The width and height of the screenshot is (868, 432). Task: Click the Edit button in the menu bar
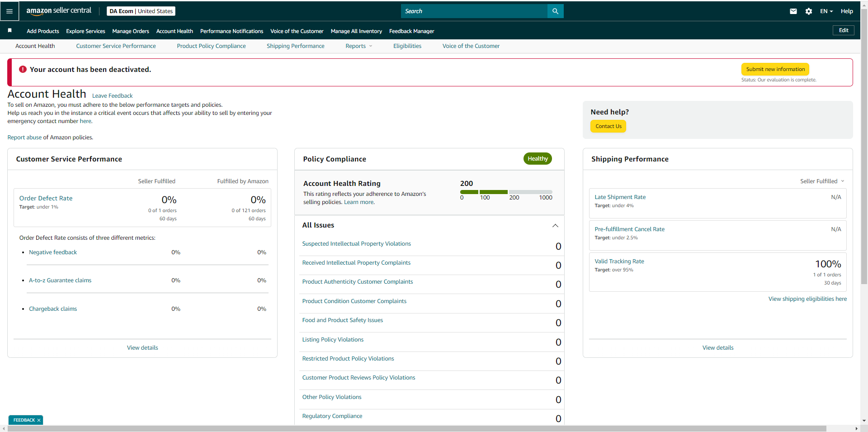tap(844, 30)
